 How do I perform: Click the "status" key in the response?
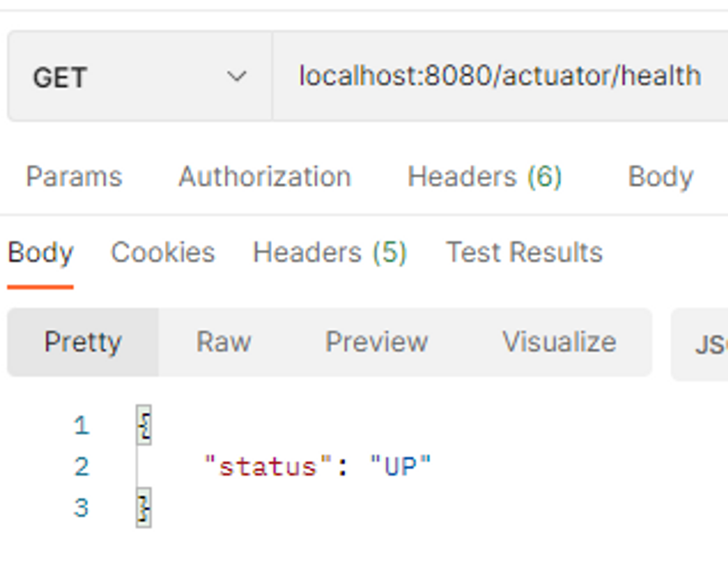pos(268,467)
